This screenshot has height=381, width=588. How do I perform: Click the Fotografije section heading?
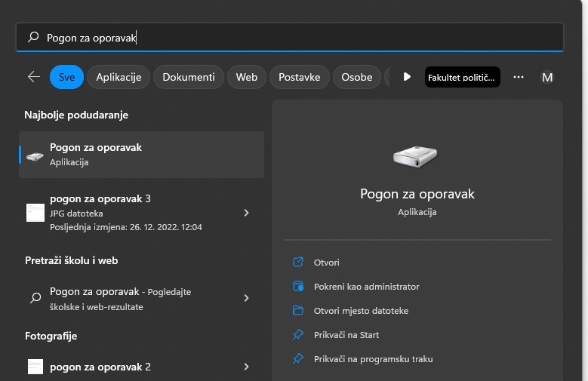click(51, 336)
